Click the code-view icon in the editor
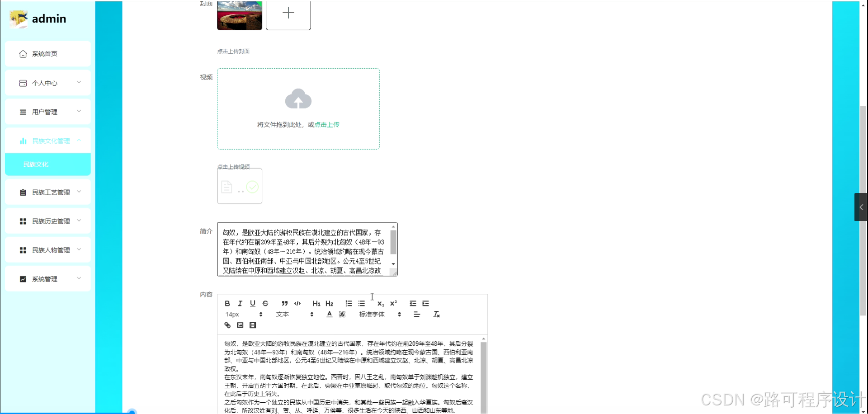The width and height of the screenshot is (868, 414). click(x=297, y=303)
